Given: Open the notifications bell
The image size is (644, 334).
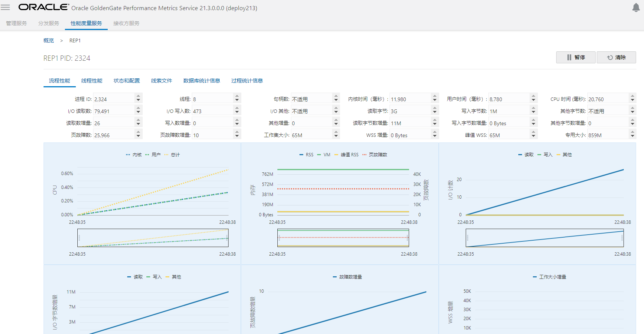Looking at the screenshot, I should (636, 7).
